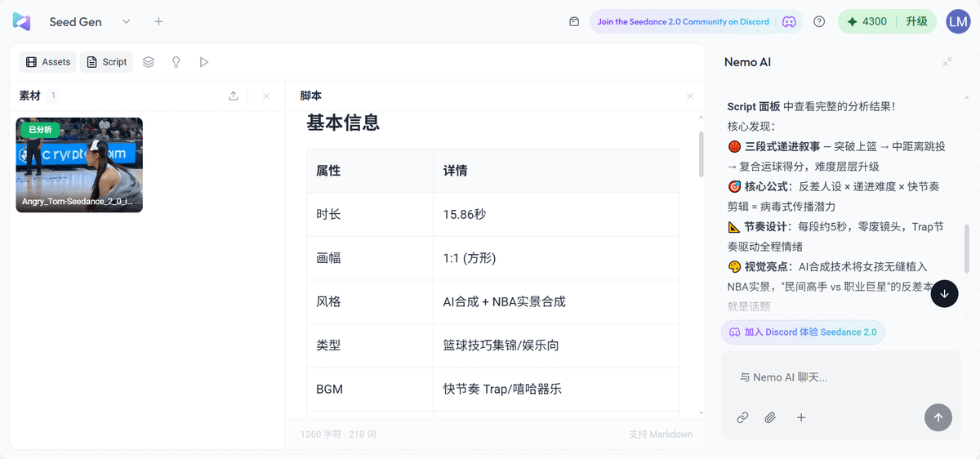The height and width of the screenshot is (459, 980).
Task: Collapse the Nemo AI panel
Action: 947,62
